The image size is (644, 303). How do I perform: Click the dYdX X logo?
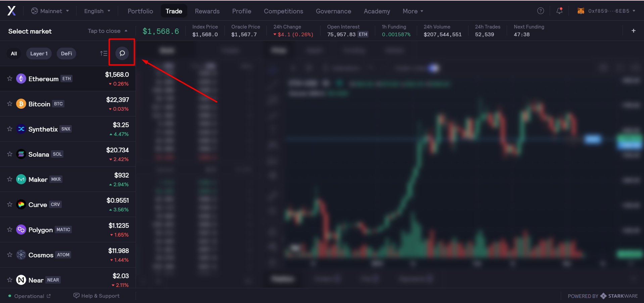click(x=12, y=11)
